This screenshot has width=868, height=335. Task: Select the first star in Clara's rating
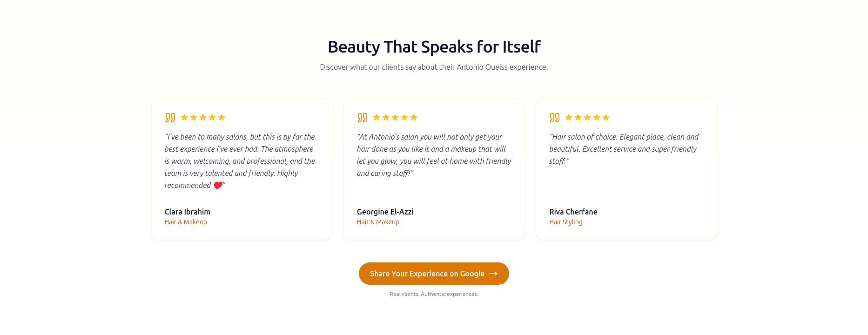click(x=185, y=117)
